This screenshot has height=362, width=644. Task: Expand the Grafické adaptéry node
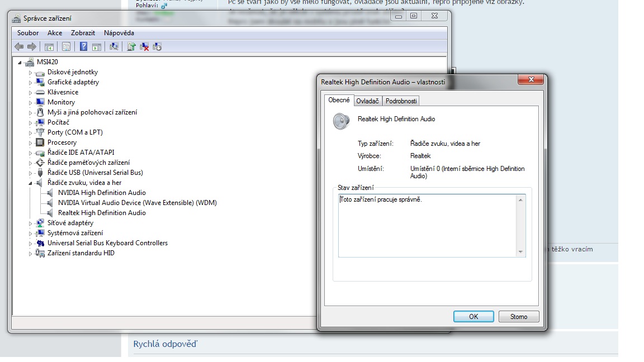tap(30, 83)
